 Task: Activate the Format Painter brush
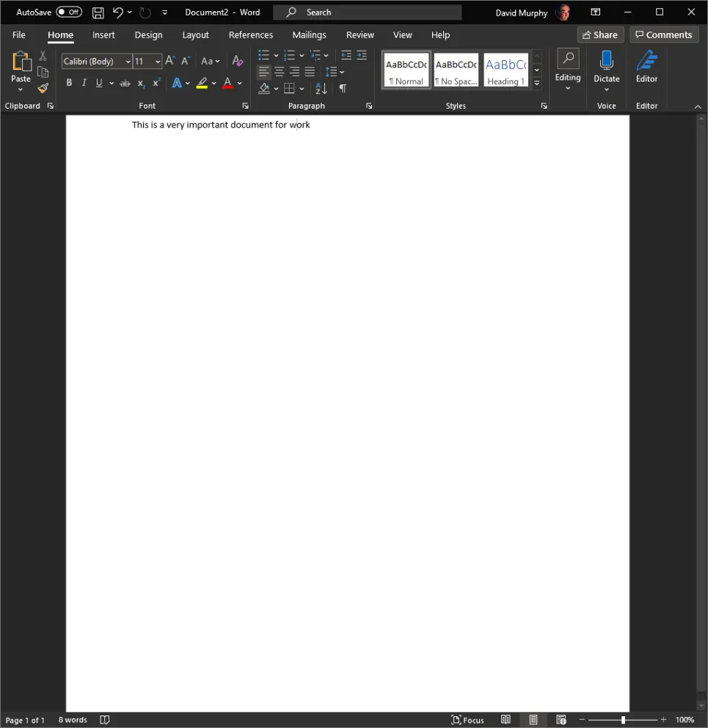tap(43, 88)
